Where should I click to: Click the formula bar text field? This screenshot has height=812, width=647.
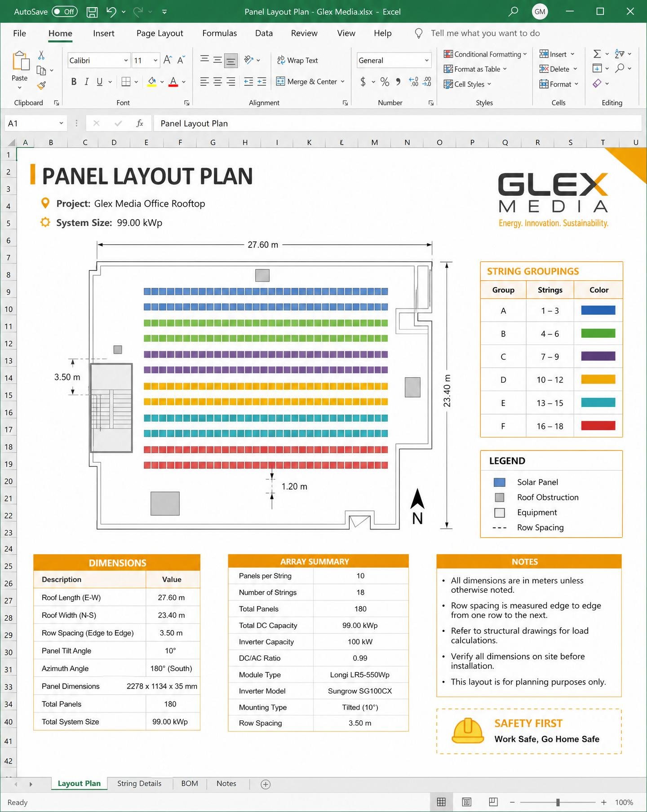click(398, 124)
